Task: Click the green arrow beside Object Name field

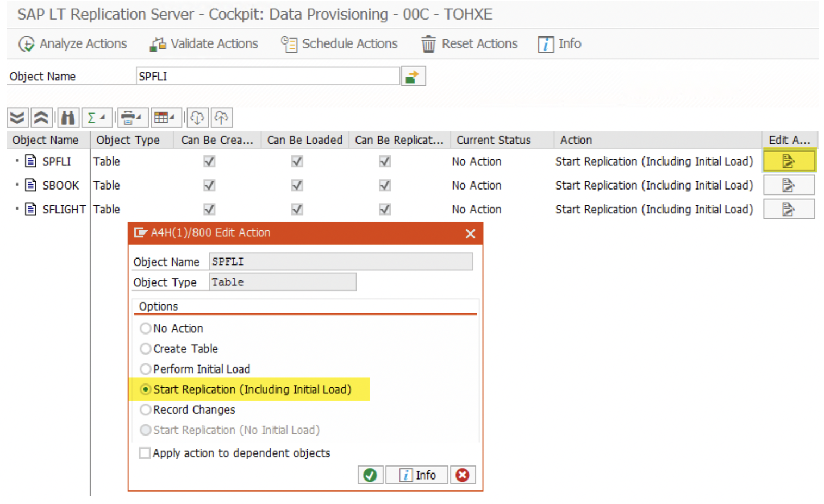Action: 414,77
